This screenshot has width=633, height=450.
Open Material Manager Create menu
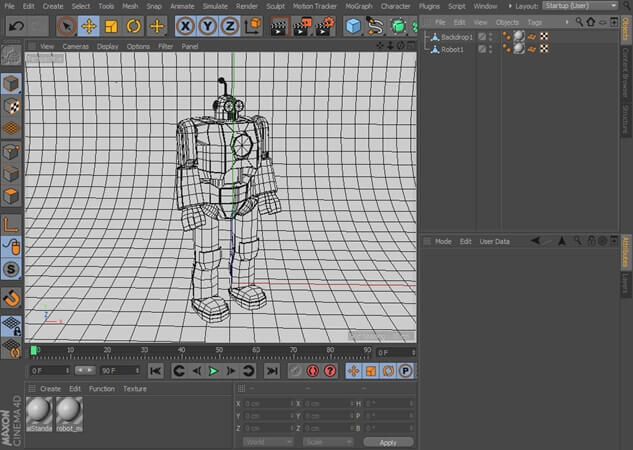[x=50, y=389]
